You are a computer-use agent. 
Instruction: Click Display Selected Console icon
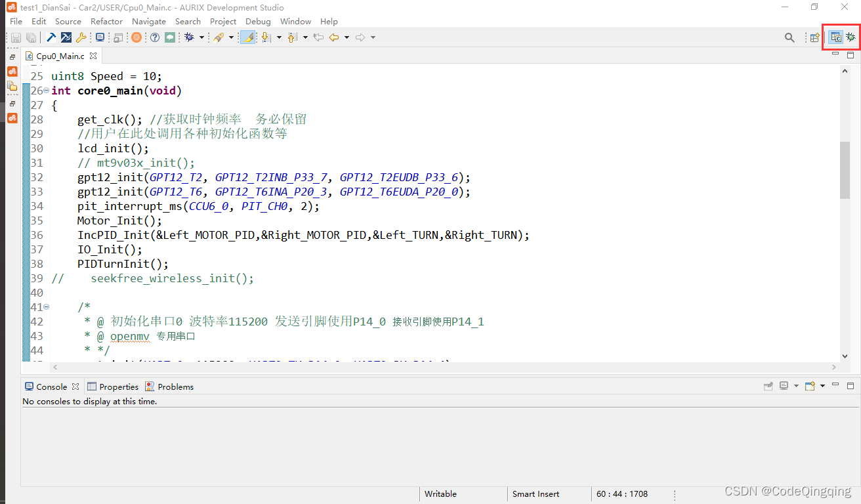click(x=784, y=386)
